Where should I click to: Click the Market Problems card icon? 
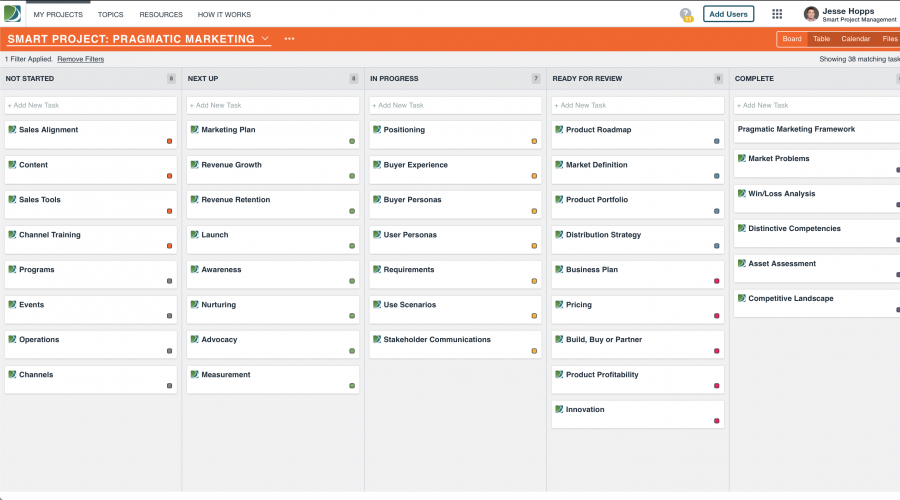pyautogui.click(x=742, y=158)
